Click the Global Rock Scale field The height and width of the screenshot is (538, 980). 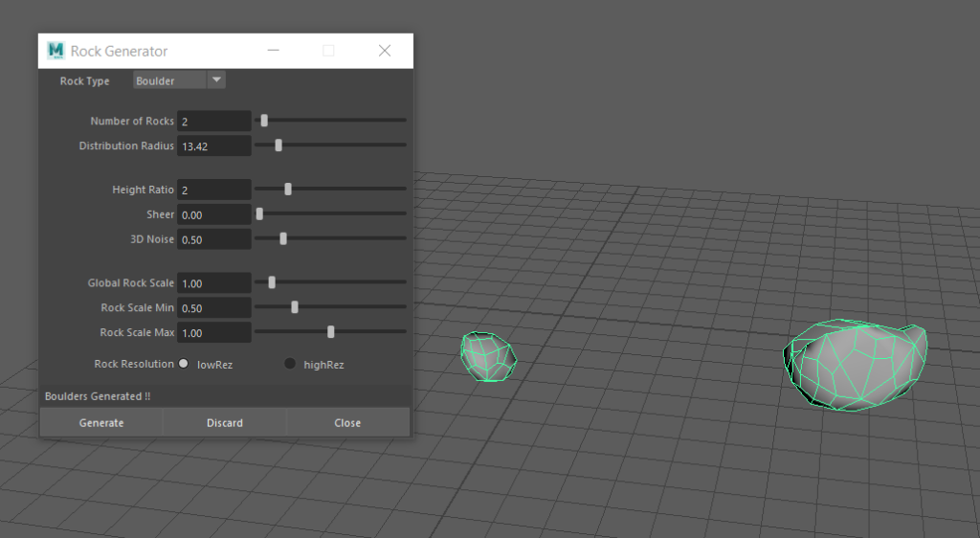[213, 283]
